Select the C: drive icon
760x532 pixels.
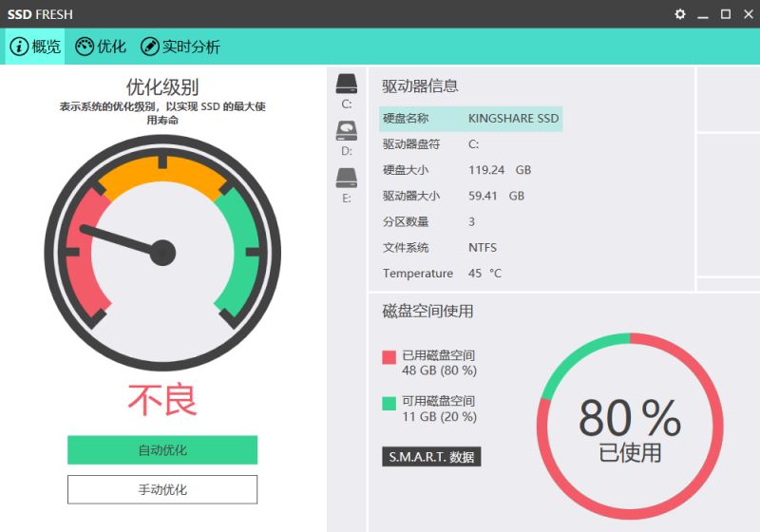click(x=347, y=84)
